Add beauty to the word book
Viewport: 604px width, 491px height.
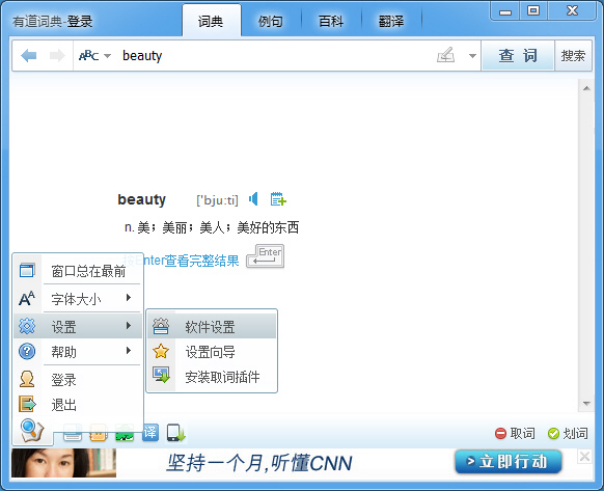[x=278, y=199]
